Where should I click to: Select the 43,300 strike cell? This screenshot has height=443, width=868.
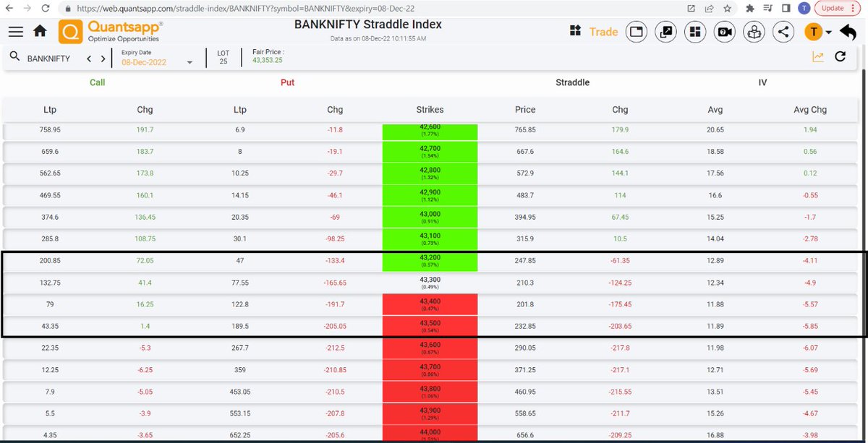(x=430, y=283)
